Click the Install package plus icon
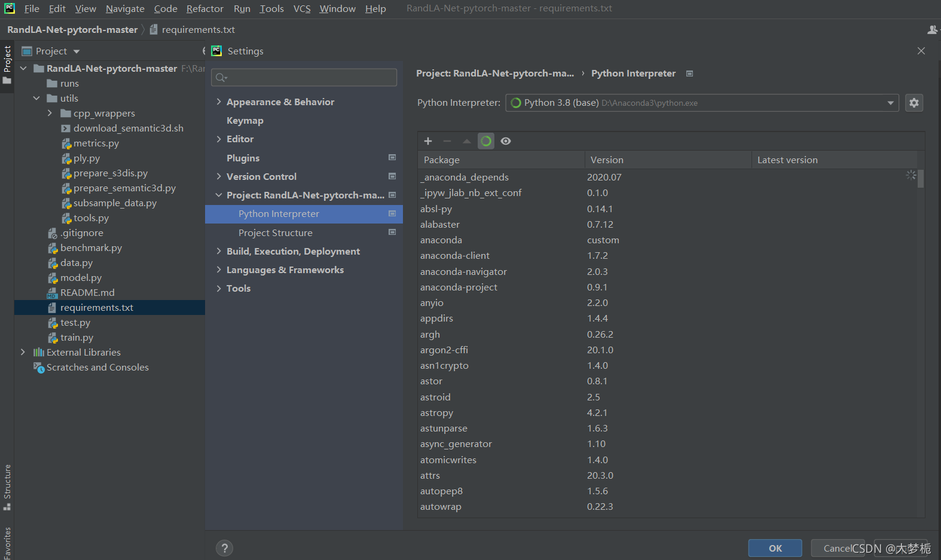 coord(428,141)
